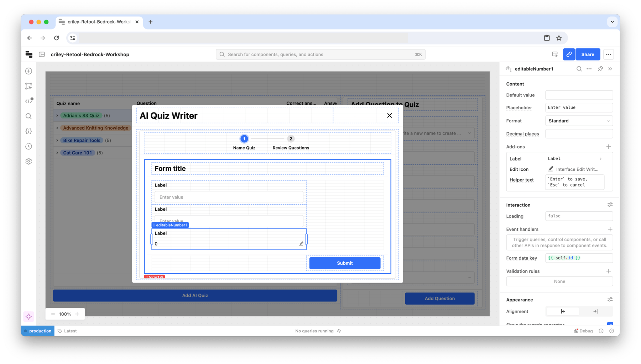
Task: Add an event handler plus icon
Action: coord(610,229)
